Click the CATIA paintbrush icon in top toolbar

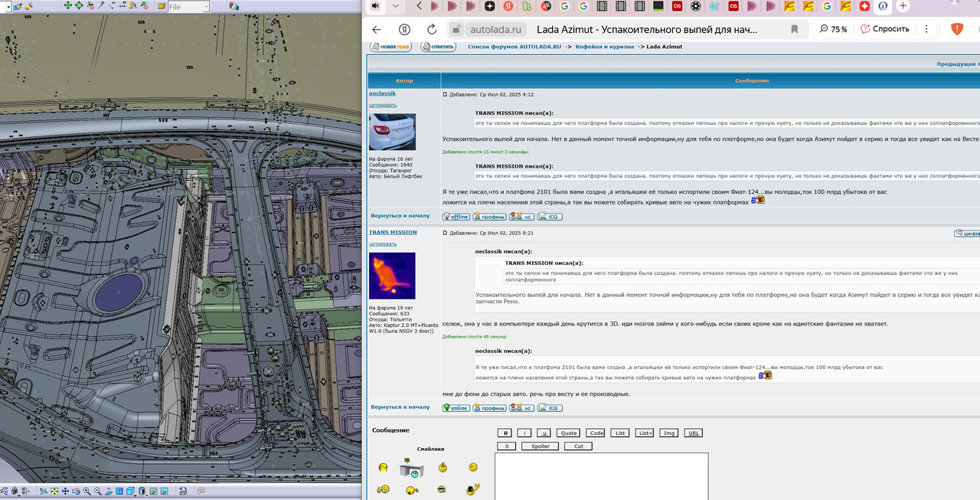18,6
